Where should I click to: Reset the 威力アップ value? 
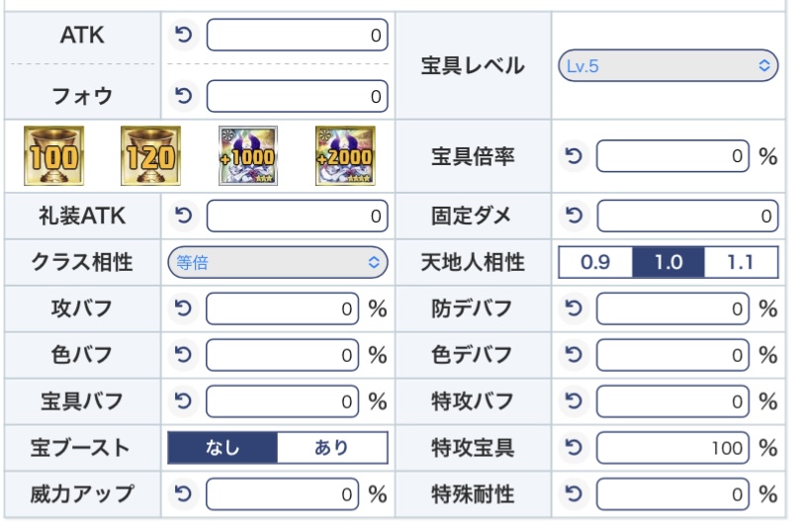(x=184, y=493)
